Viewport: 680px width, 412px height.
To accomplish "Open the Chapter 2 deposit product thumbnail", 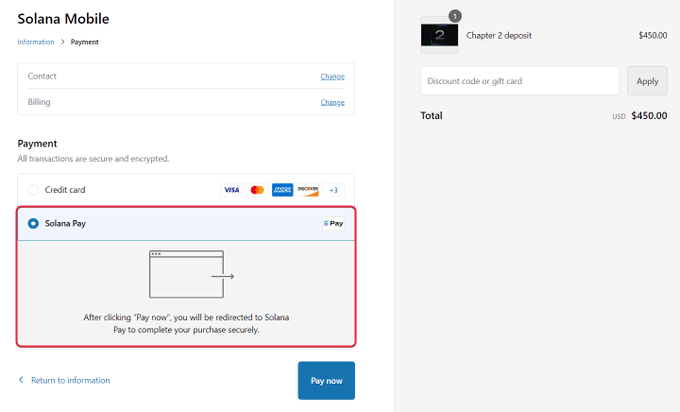I will pos(439,35).
